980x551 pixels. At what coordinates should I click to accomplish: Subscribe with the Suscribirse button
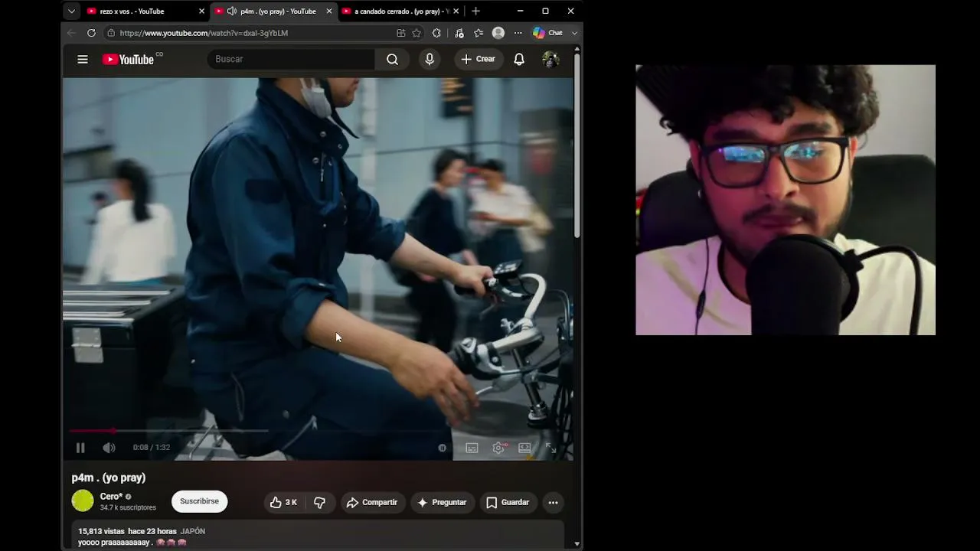click(x=199, y=501)
